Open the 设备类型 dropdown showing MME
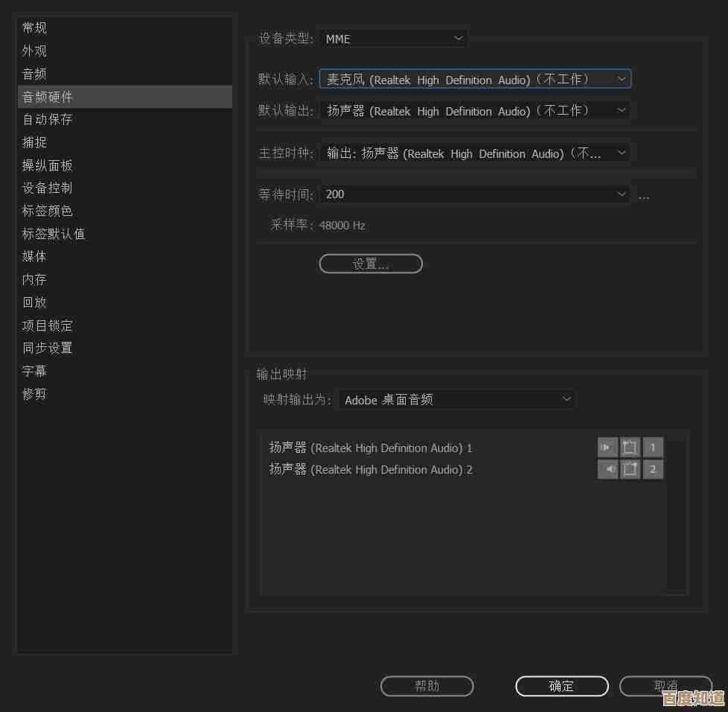Viewport: 728px width, 712px height. click(x=393, y=39)
